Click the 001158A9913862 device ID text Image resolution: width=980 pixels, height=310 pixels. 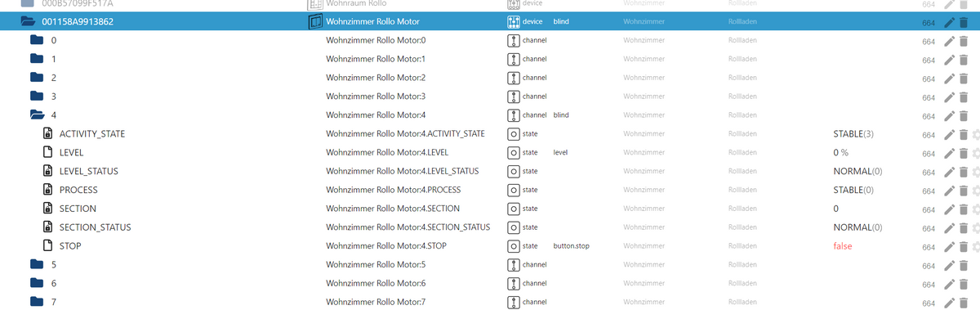78,22
